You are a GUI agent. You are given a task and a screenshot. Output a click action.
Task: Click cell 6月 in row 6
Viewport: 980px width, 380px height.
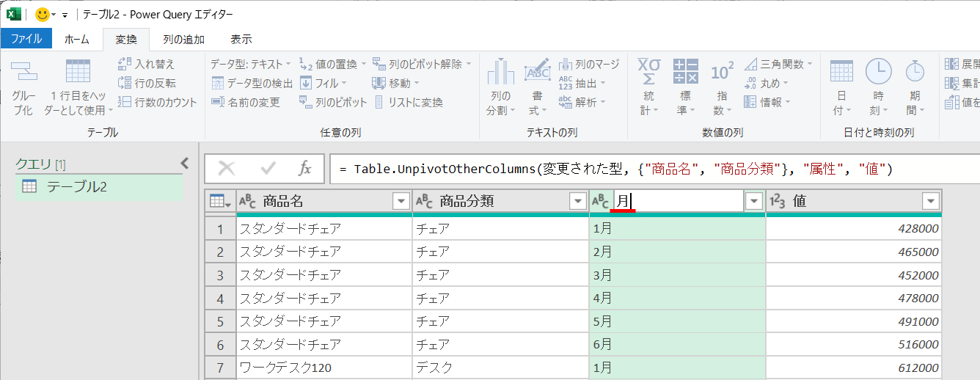click(677, 345)
